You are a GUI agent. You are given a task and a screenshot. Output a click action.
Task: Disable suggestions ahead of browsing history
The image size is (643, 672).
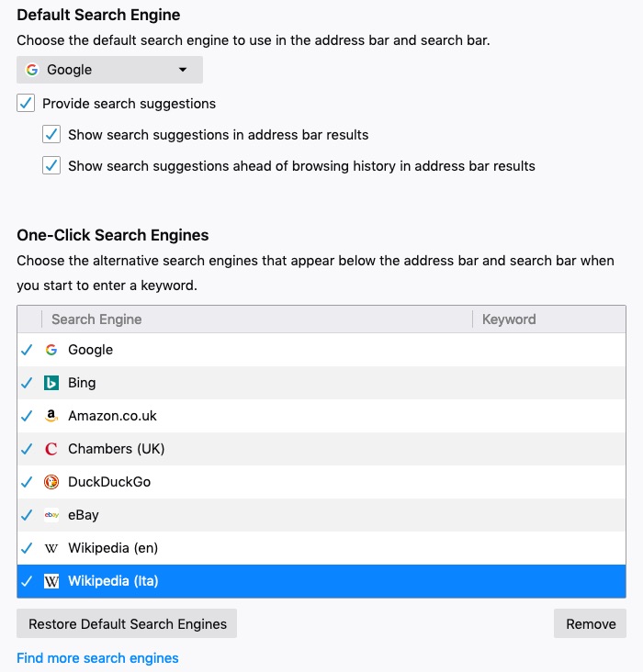click(x=51, y=165)
